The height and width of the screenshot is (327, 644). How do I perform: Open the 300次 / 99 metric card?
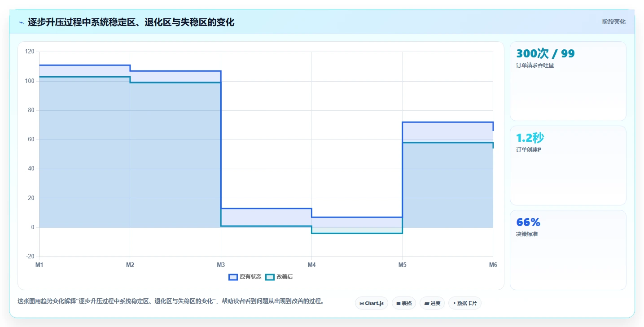(x=568, y=81)
